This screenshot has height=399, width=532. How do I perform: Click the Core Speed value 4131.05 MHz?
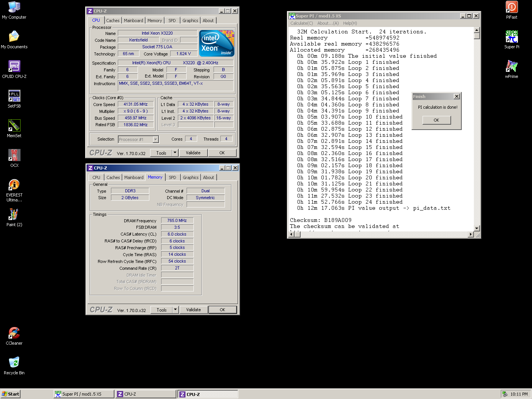tap(136, 104)
